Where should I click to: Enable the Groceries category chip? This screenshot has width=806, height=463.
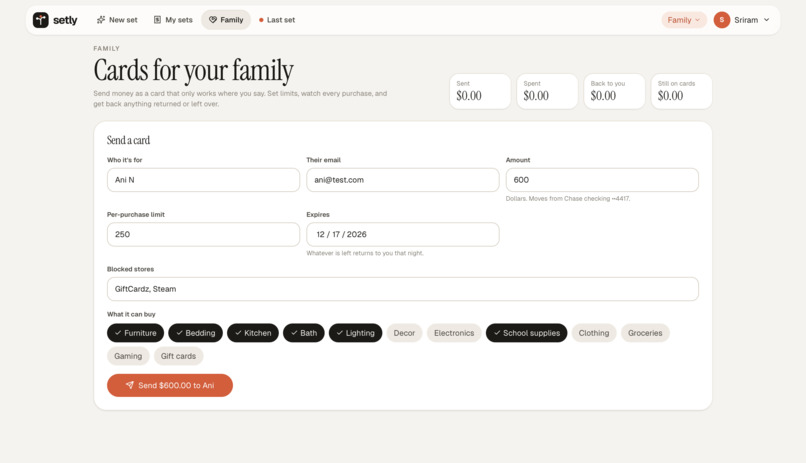pos(645,333)
